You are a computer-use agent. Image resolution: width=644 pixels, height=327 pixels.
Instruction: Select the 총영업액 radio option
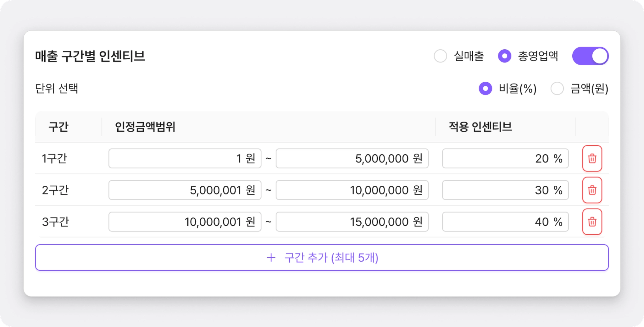point(504,56)
